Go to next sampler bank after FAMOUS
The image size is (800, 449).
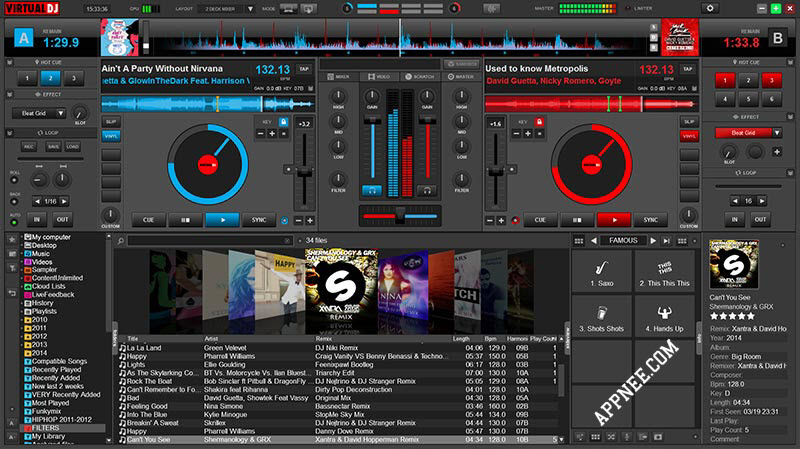[x=653, y=240]
